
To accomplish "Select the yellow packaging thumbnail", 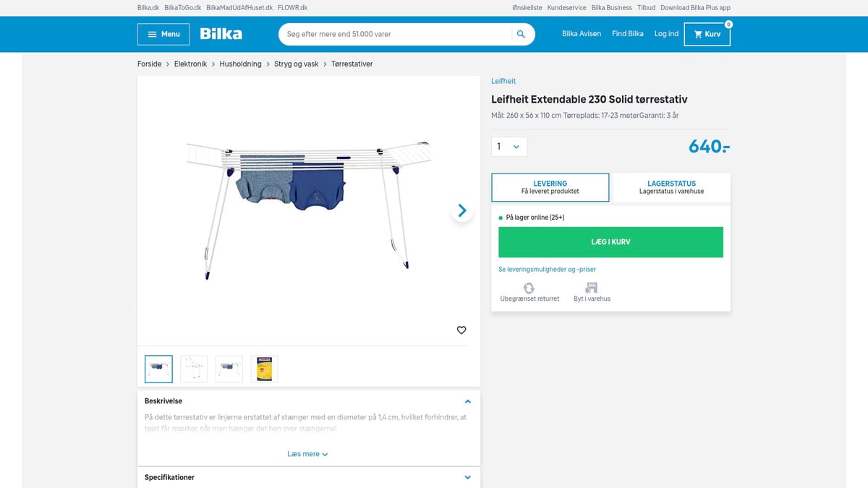I will click(265, 369).
